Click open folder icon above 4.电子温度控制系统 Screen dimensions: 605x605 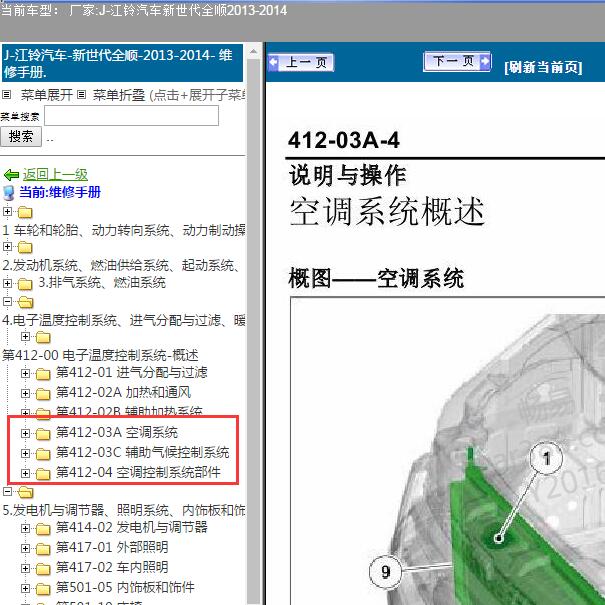pyautogui.click(x=25, y=302)
